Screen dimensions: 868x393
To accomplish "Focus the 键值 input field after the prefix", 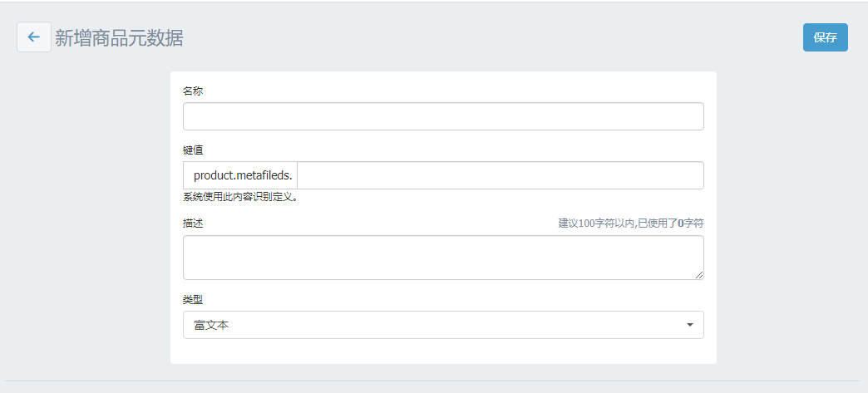I will point(501,175).
